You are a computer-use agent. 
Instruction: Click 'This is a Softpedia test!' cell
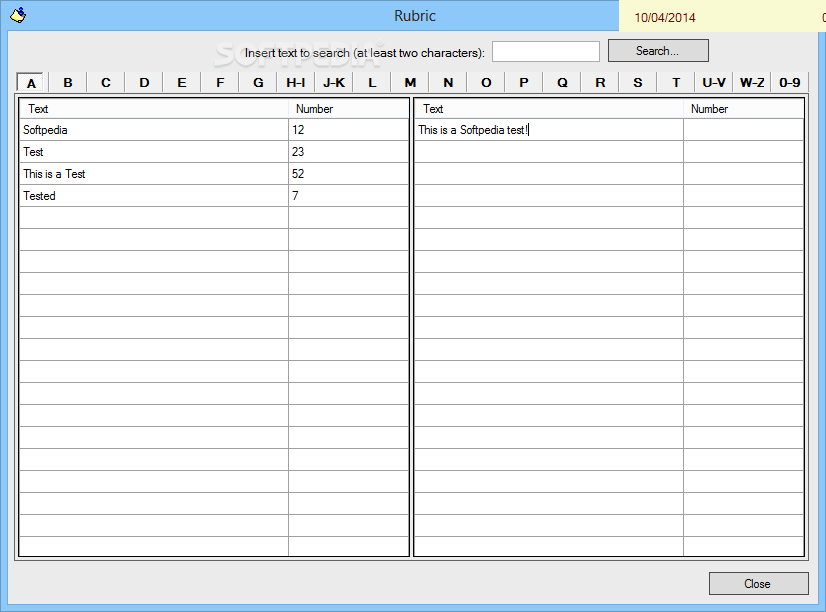[549, 130]
